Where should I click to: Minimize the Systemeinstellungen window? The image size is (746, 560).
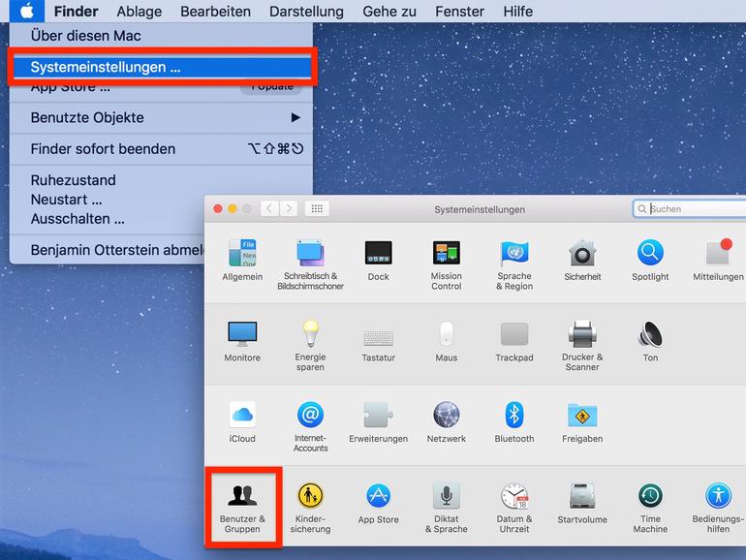233,208
